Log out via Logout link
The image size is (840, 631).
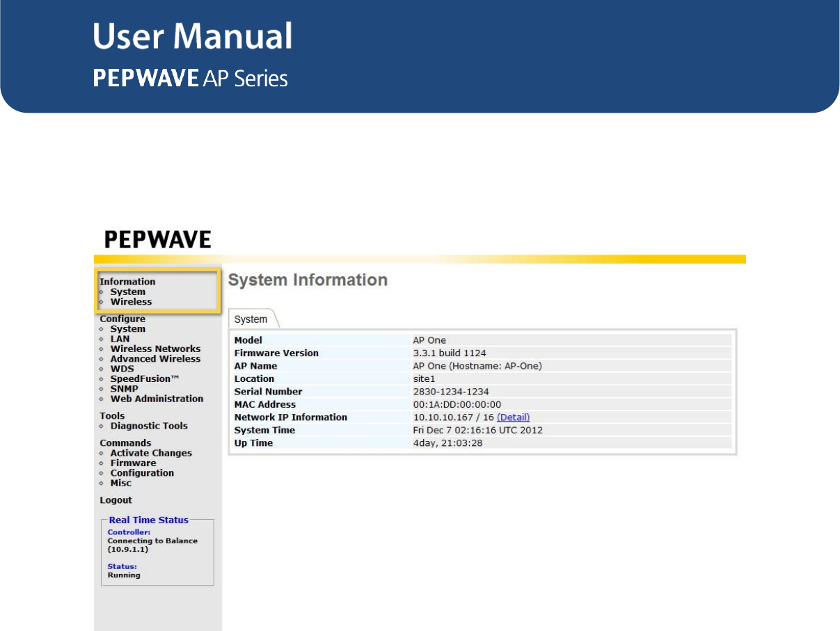[116, 500]
